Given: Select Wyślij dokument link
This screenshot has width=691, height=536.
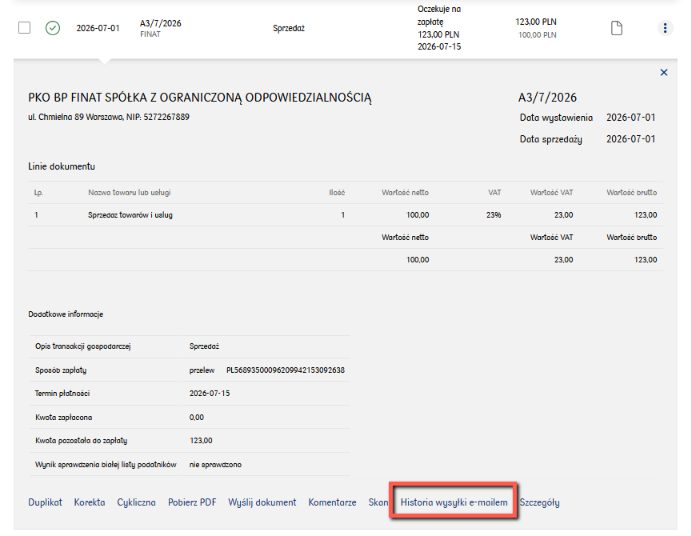Looking at the screenshot, I should [x=262, y=502].
